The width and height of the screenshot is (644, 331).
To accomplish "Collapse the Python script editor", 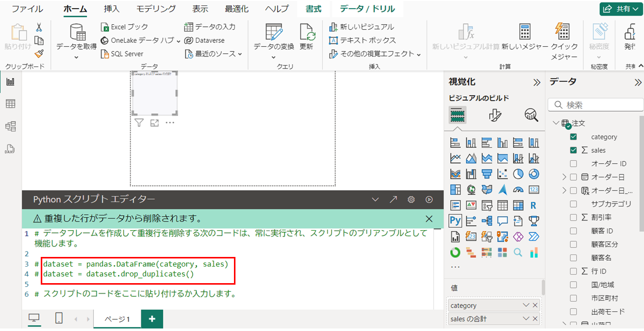I will coord(375,200).
